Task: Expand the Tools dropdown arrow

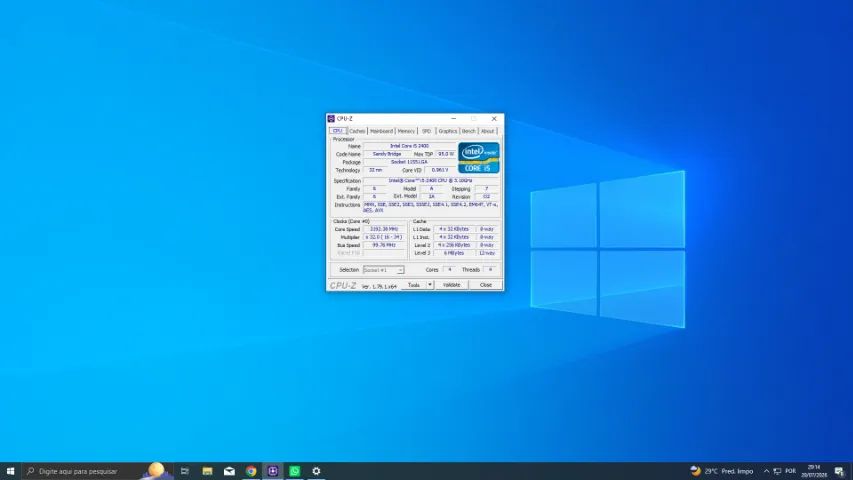Action: [430, 285]
